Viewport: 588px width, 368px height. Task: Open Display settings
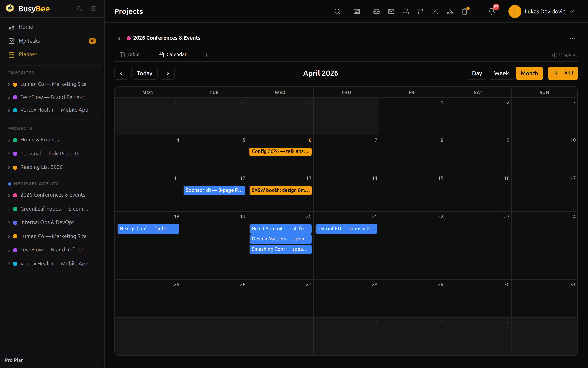coord(563,55)
